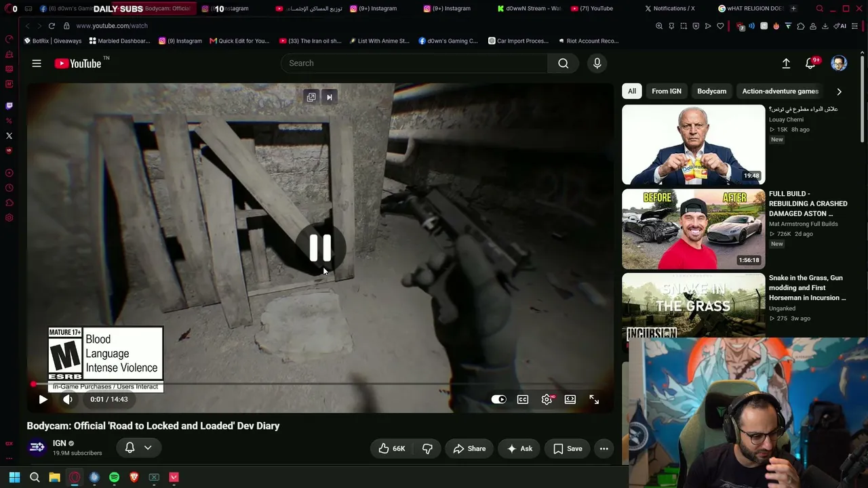Open browser downloads icon
Image resolution: width=868 pixels, height=488 pixels.
click(x=825, y=26)
